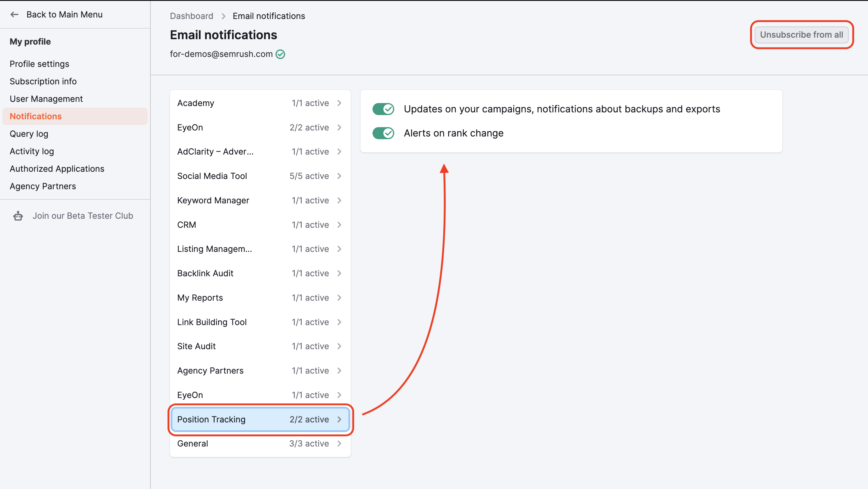The height and width of the screenshot is (489, 868).
Task: Click the Unsubscribe from all button
Action: (x=802, y=35)
